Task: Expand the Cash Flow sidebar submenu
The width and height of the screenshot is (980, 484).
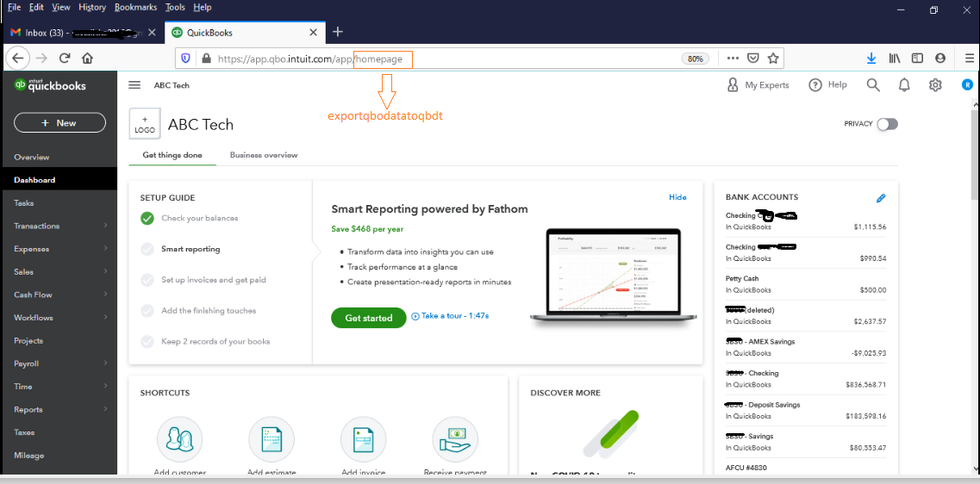Action: [106, 295]
